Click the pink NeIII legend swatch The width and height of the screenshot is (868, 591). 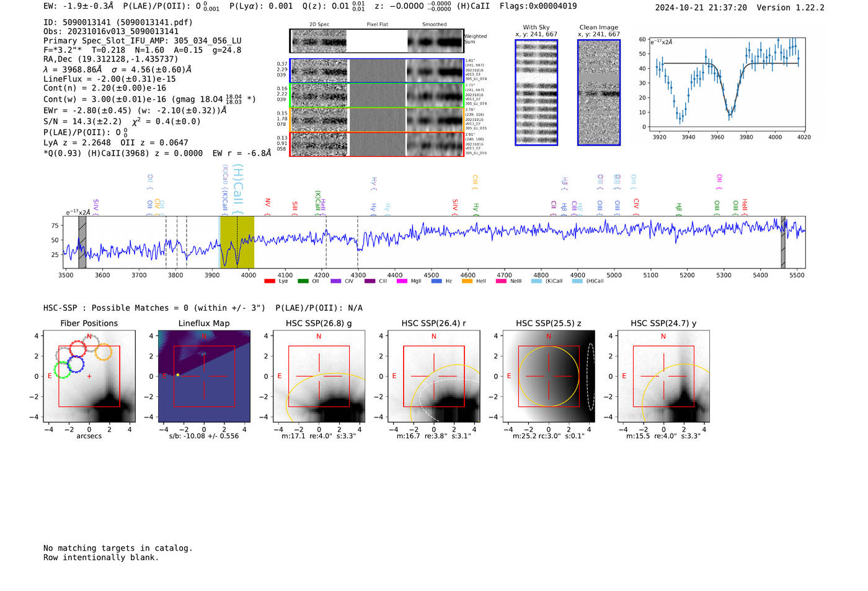click(501, 281)
